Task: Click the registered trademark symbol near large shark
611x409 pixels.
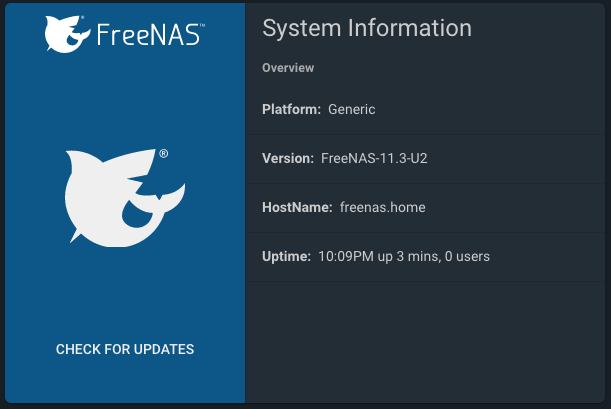Action: (164, 153)
